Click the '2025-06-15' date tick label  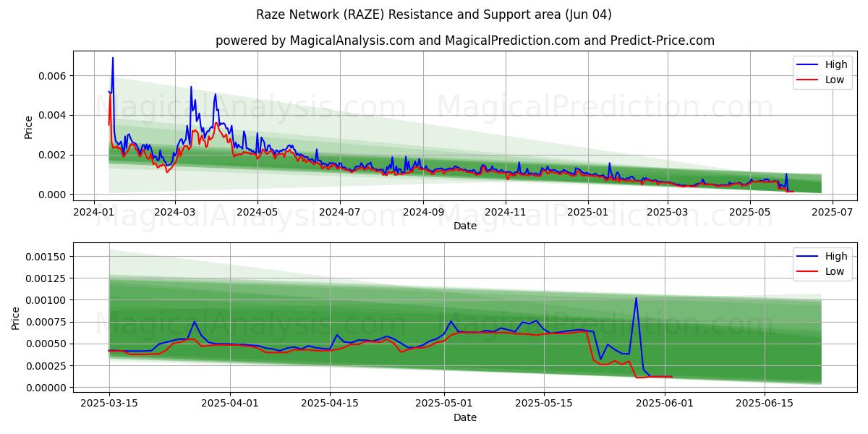(766, 404)
